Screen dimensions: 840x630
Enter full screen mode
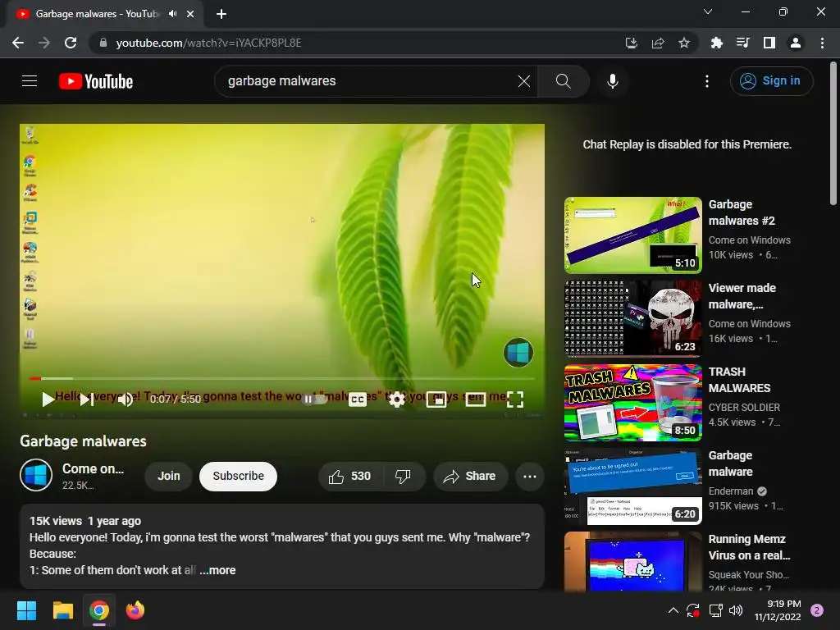click(x=515, y=399)
